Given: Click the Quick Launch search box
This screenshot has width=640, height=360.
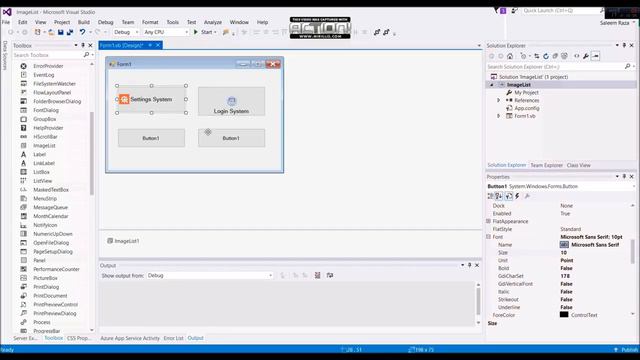Looking at the screenshot, I should click(x=561, y=11).
